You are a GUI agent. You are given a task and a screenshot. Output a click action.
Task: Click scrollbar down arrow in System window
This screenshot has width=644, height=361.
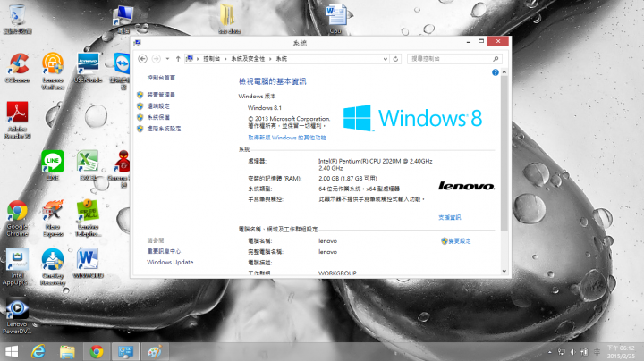(x=504, y=271)
